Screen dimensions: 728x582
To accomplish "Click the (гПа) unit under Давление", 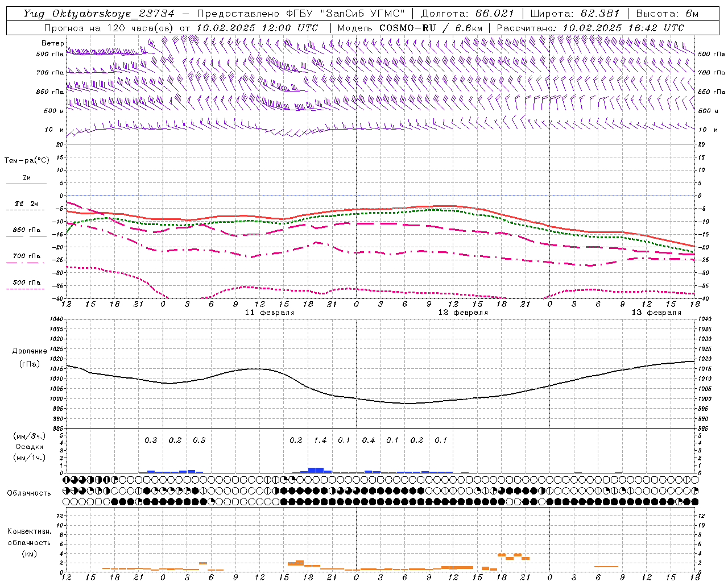I will (x=30, y=364).
